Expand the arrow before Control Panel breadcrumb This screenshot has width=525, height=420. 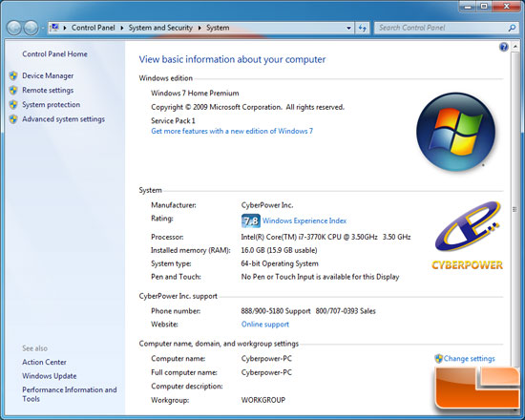point(65,28)
